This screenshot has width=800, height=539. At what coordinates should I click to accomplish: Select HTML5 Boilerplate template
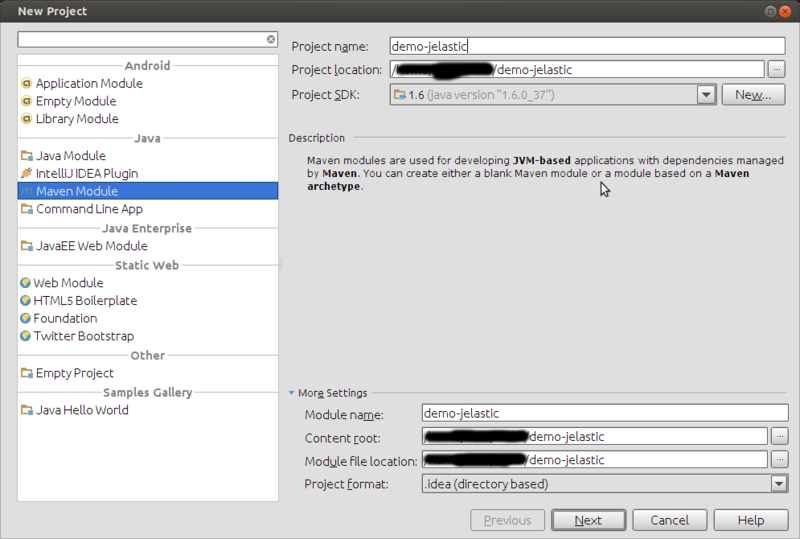tap(148, 301)
